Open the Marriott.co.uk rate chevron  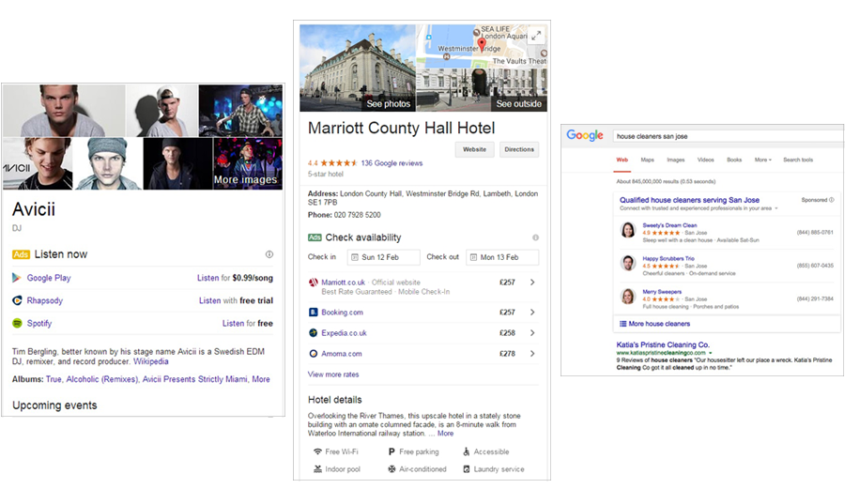click(x=532, y=283)
